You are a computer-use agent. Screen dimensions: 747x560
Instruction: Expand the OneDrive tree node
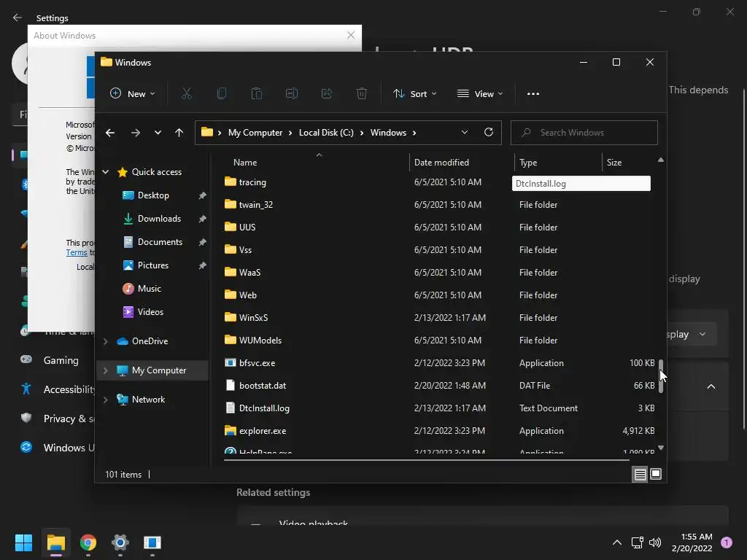coord(106,341)
